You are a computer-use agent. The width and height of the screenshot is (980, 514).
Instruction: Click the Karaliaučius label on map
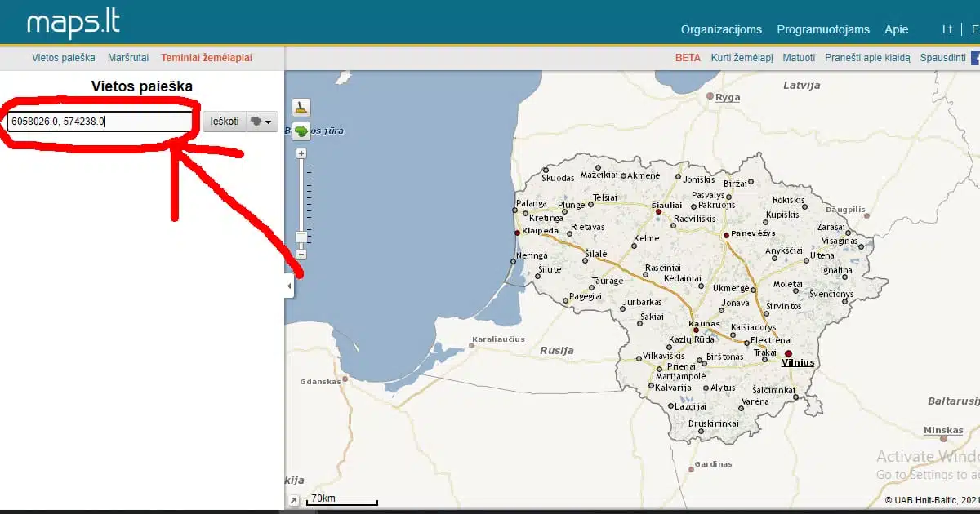(x=498, y=339)
